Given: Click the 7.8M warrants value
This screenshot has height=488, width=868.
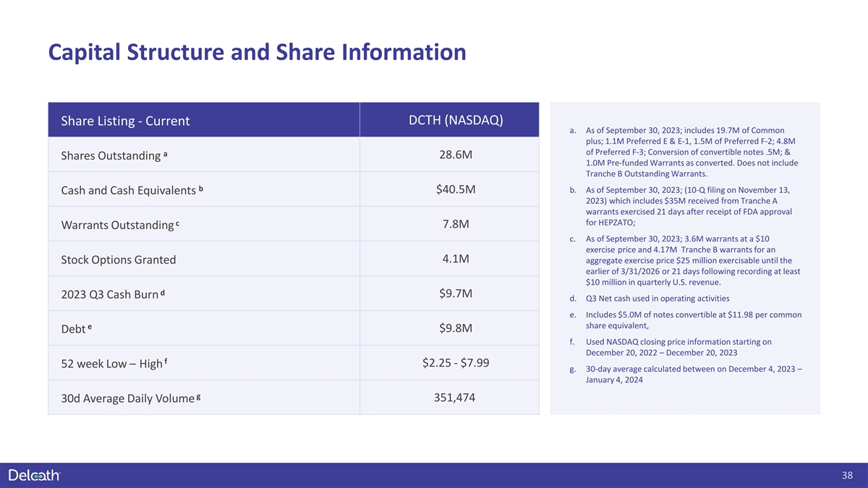Looking at the screenshot, I should 456,225.
